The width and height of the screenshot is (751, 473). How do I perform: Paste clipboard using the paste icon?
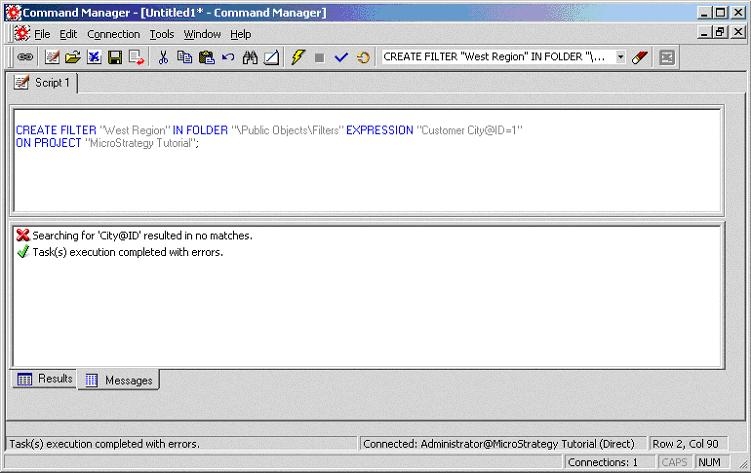tap(206, 57)
